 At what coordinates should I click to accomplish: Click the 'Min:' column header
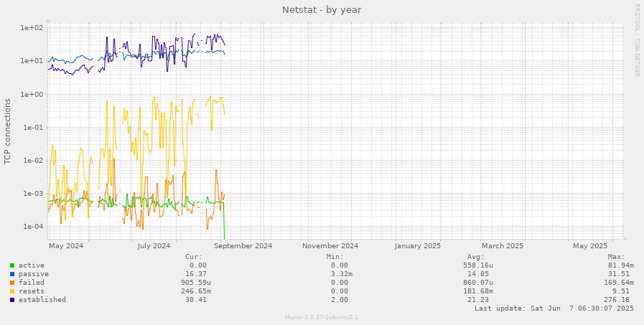[335, 257]
